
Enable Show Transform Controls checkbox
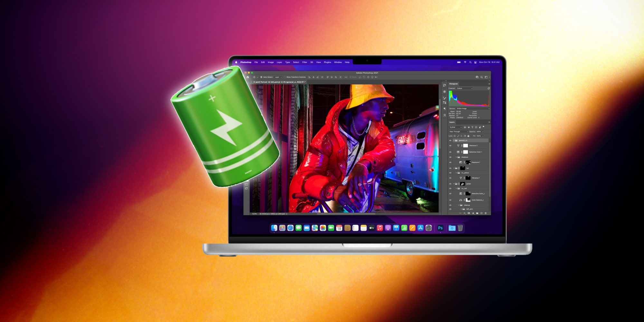(x=285, y=77)
